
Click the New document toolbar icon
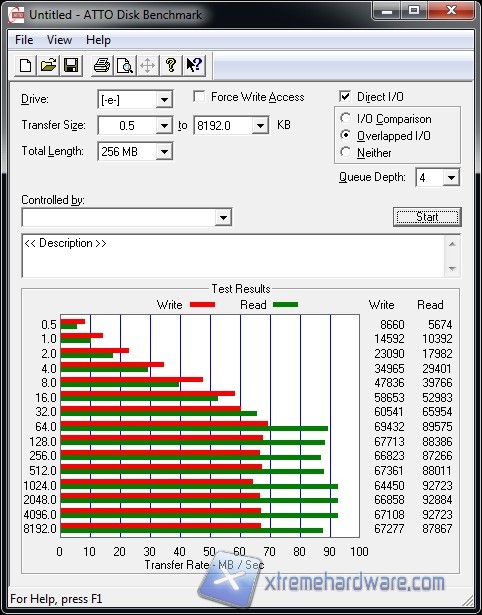tap(25, 66)
